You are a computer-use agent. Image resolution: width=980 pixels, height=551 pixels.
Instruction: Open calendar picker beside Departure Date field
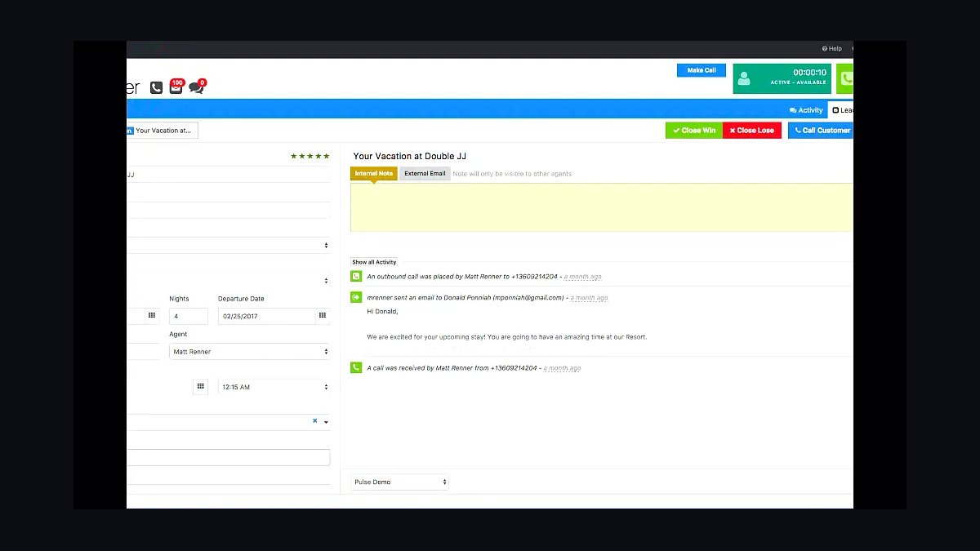323,316
